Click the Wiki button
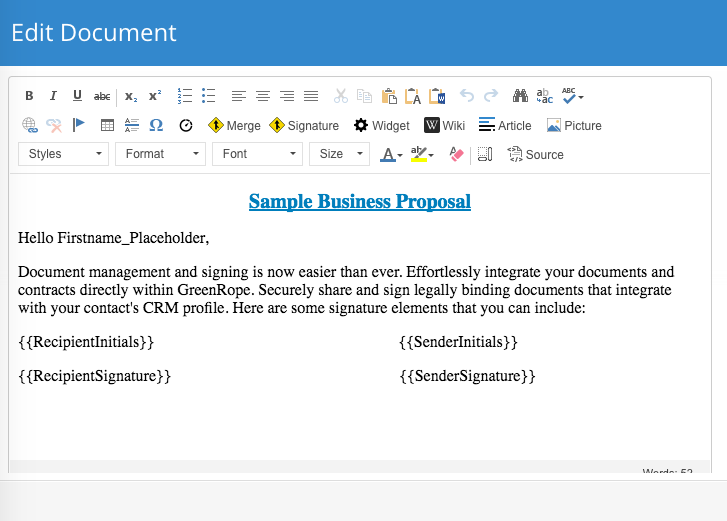The image size is (727, 521). 444,125
